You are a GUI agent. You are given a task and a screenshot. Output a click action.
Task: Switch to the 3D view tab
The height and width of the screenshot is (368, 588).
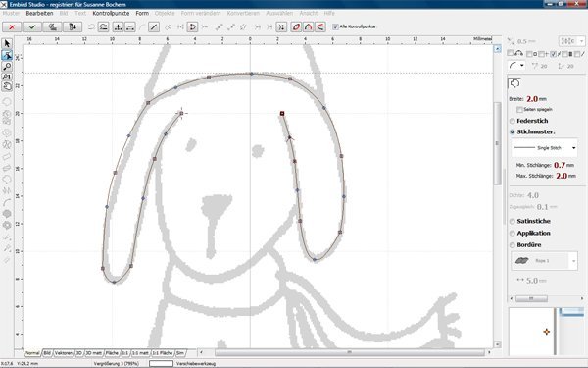coord(79,353)
